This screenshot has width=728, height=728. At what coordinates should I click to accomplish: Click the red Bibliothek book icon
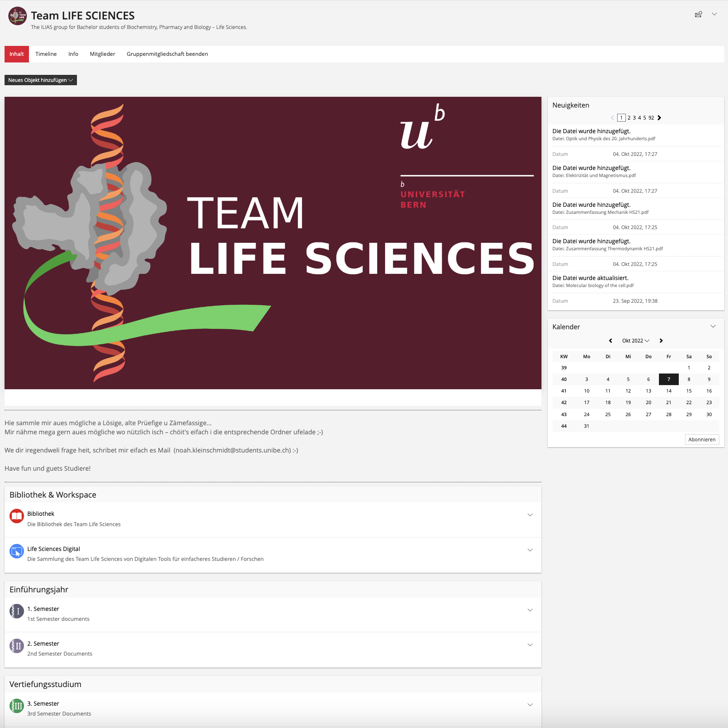pyautogui.click(x=17, y=516)
